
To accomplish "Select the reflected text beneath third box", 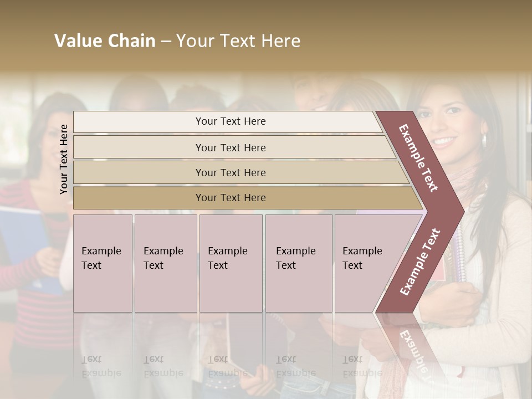I will (227, 366).
